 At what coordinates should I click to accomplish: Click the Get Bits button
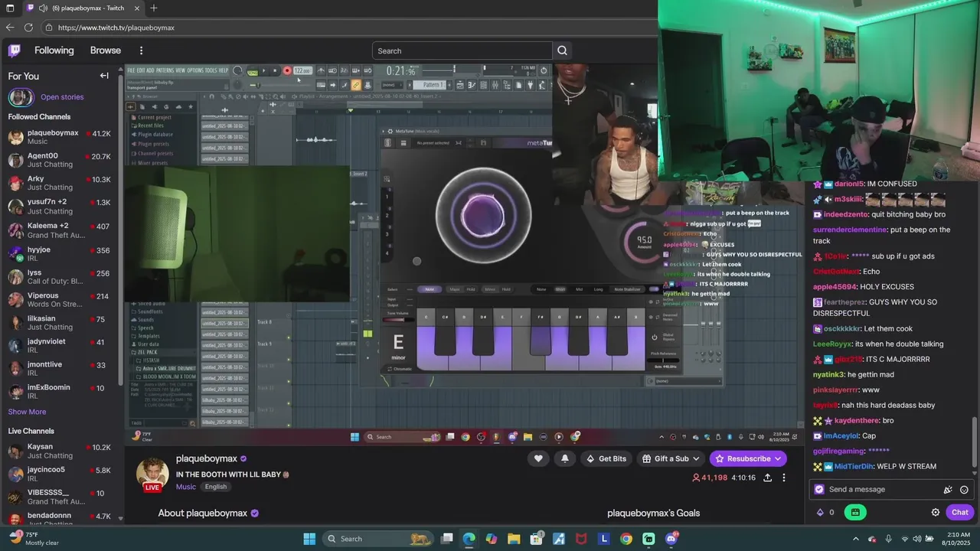(x=606, y=458)
